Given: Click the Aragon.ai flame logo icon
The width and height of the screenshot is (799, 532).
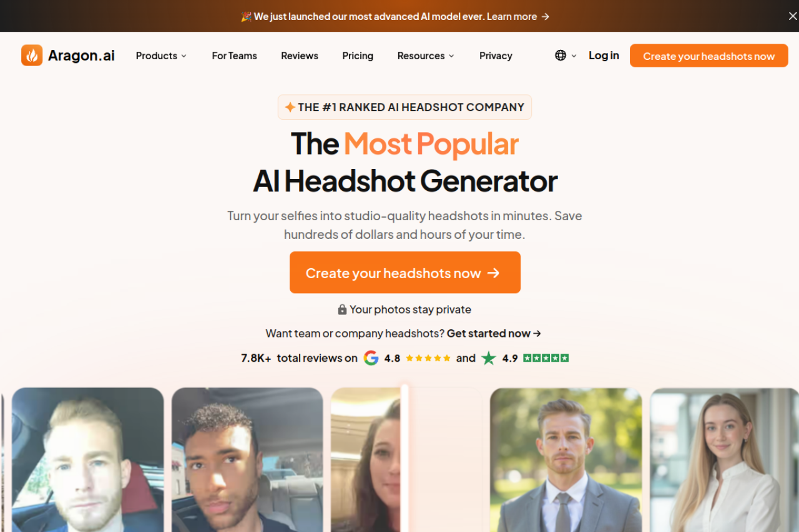Looking at the screenshot, I should 32,56.
